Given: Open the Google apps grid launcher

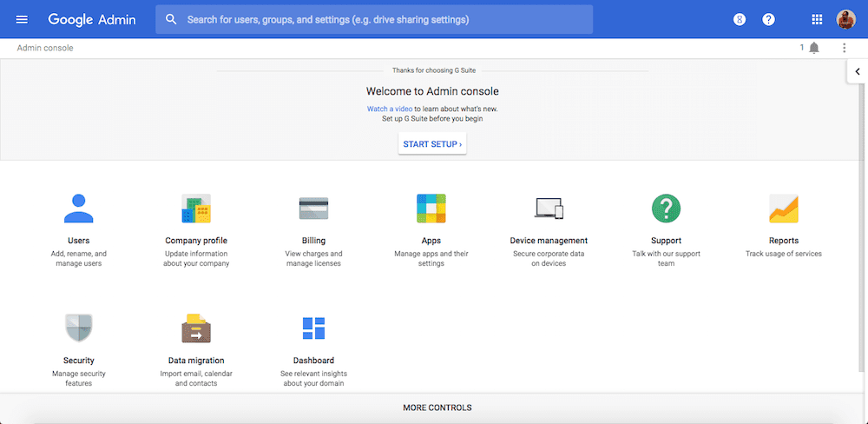Looking at the screenshot, I should (817, 19).
